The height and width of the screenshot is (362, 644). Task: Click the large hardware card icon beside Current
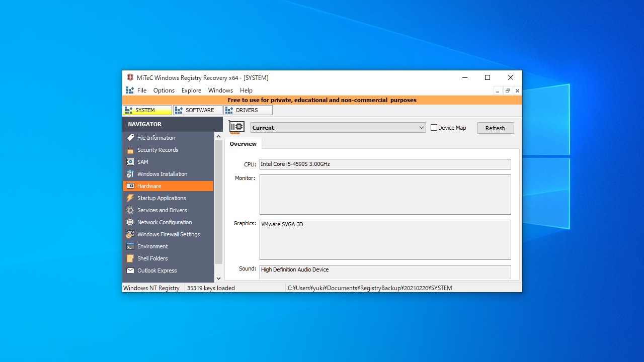coord(236,127)
